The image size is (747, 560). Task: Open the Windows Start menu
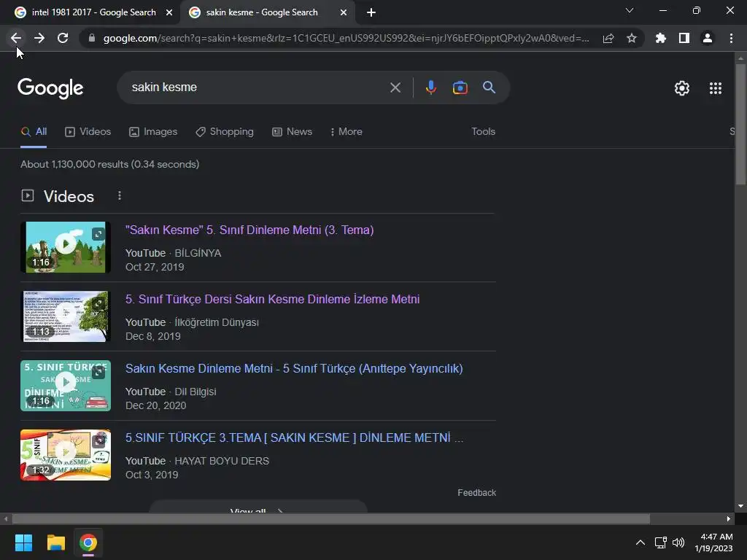(23, 542)
